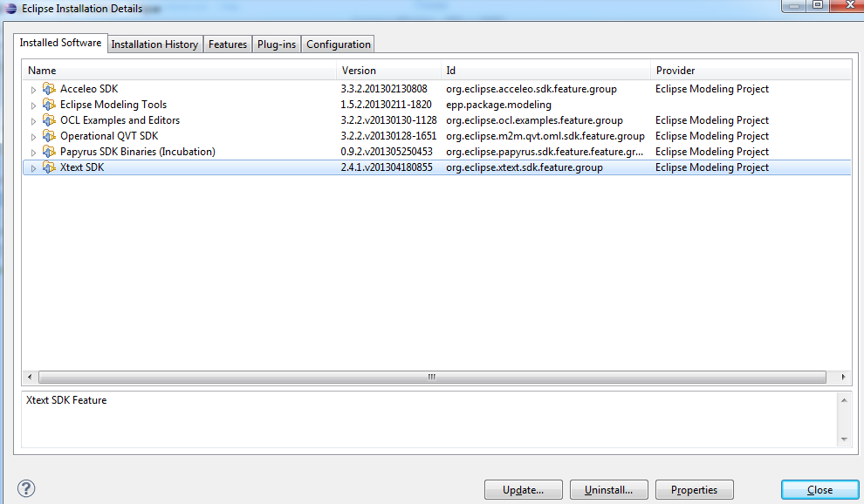Click the horizontal scrollbar thumb
Screen dimensions: 864x504
pyautogui.click(x=432, y=378)
